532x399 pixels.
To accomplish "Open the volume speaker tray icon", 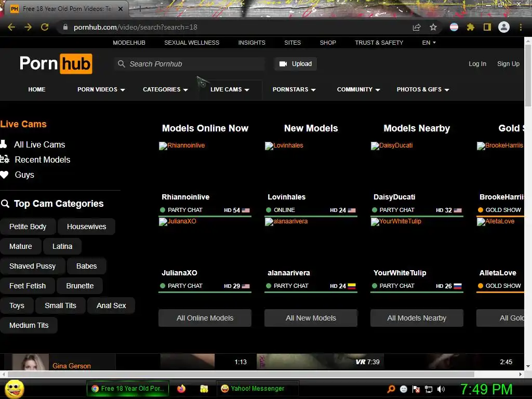I will (x=441, y=389).
